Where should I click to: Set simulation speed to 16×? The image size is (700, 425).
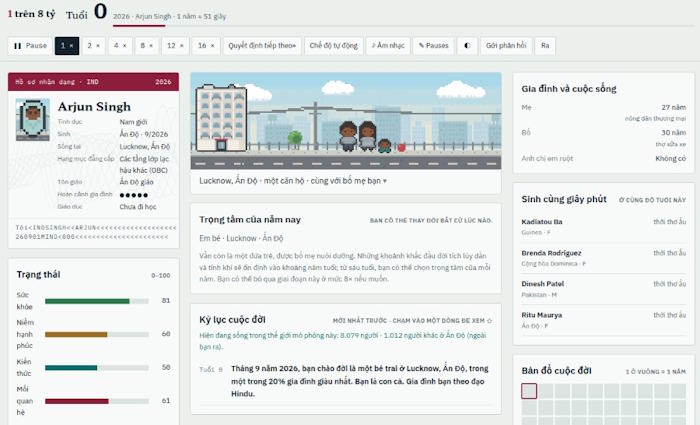[206, 46]
